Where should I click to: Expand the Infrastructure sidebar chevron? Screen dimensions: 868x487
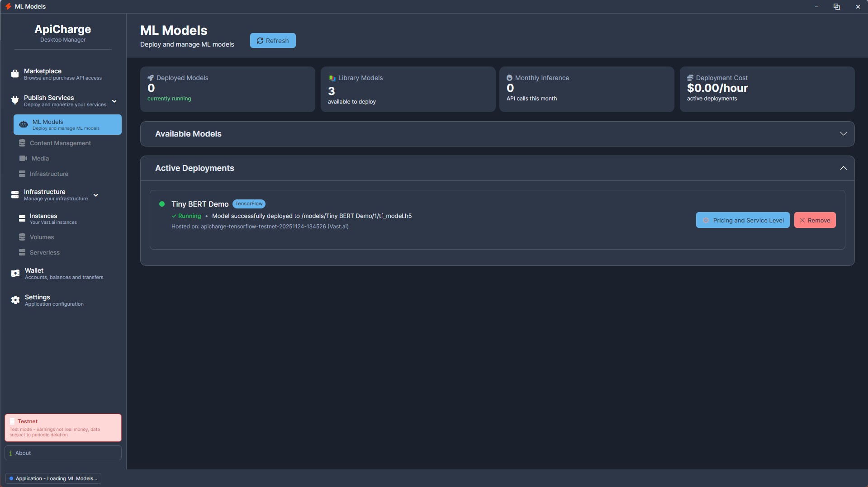click(95, 195)
